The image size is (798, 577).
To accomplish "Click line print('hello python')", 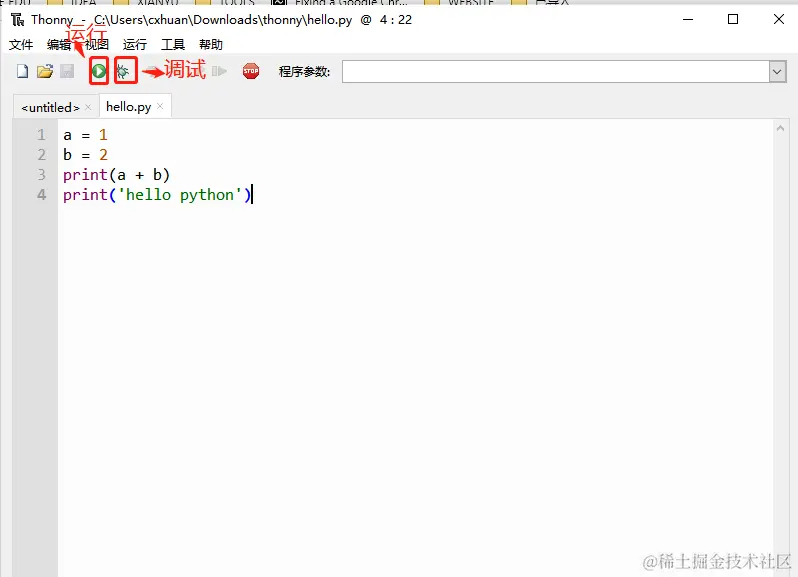I will coord(157,195).
